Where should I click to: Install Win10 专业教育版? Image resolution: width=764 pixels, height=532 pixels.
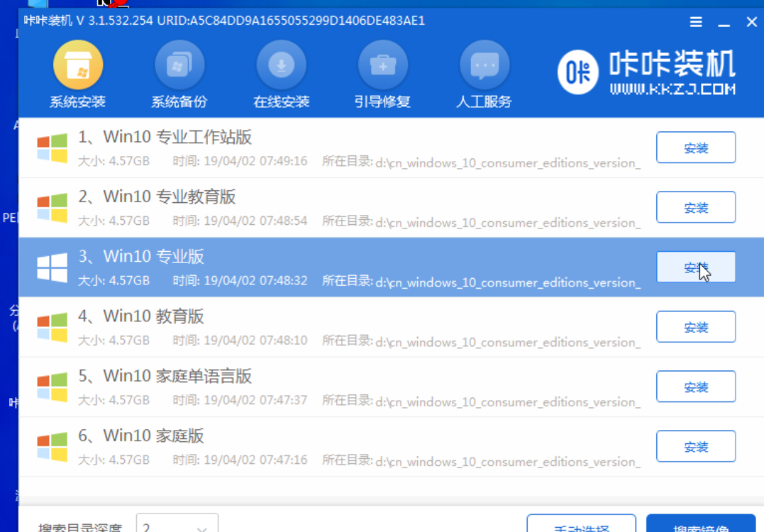click(695, 208)
